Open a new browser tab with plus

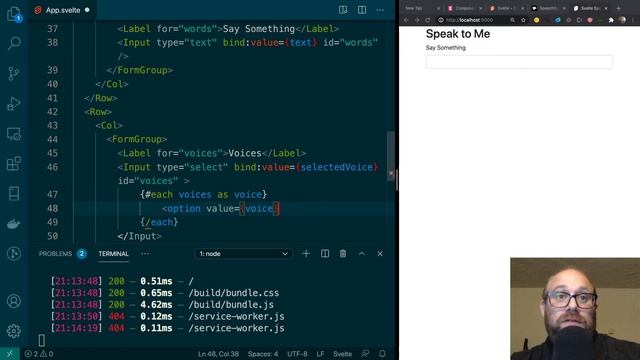[x=618, y=8]
